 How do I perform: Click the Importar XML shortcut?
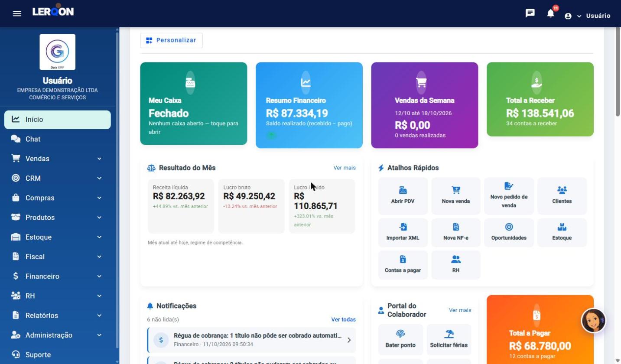(x=403, y=233)
